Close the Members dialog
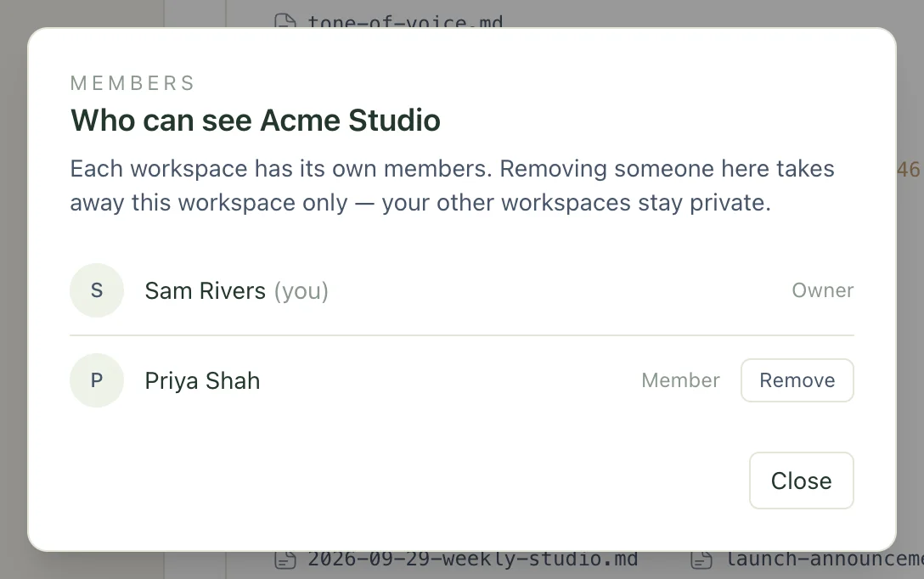Viewport: 924px width, 579px height. tap(801, 481)
